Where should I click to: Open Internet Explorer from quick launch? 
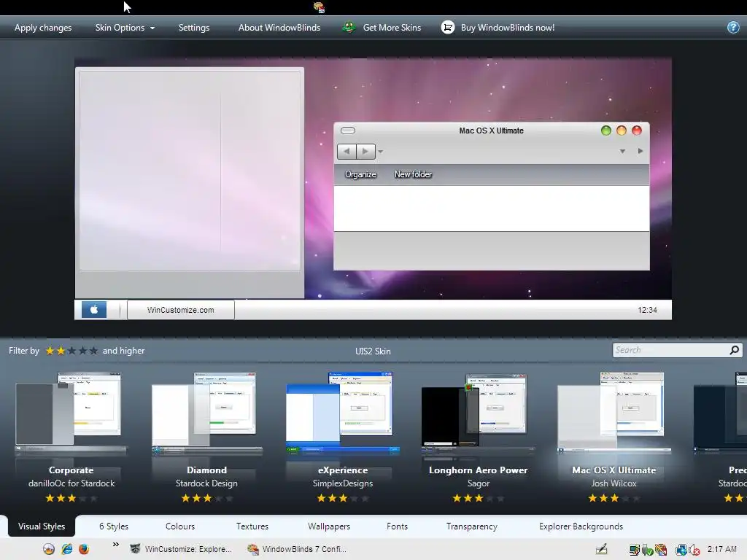pos(66,549)
